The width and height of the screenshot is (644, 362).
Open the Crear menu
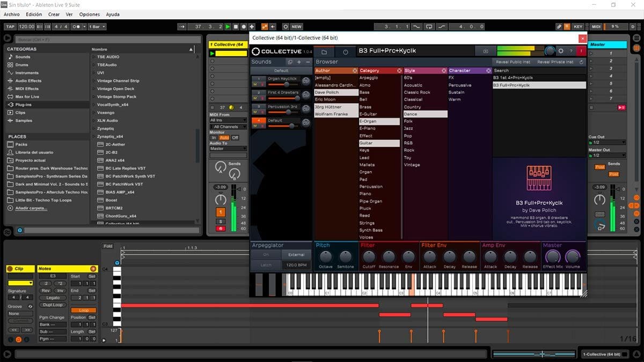coord(54,14)
